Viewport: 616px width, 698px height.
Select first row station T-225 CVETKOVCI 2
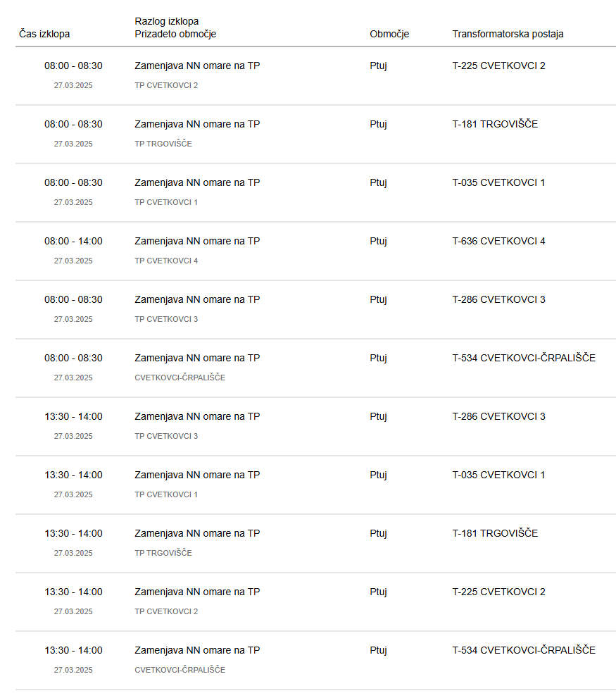tap(498, 66)
